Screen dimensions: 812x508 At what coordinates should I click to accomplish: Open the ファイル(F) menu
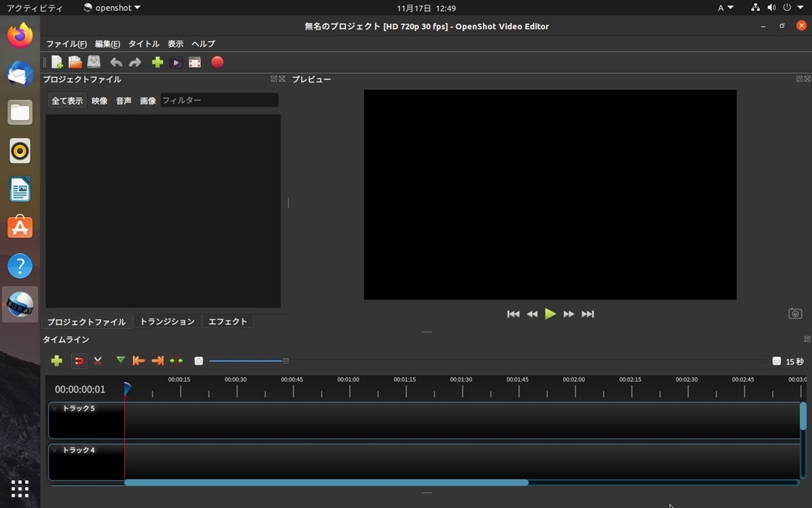pos(66,44)
